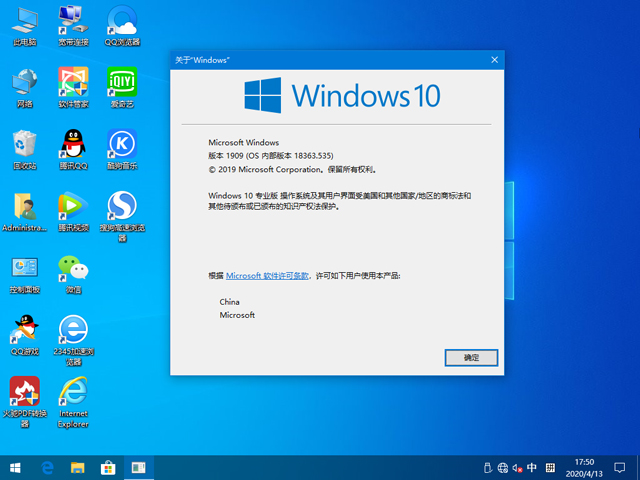The height and width of the screenshot is (480, 640).
Task: Open the notification action center icon
Action: click(x=620, y=468)
